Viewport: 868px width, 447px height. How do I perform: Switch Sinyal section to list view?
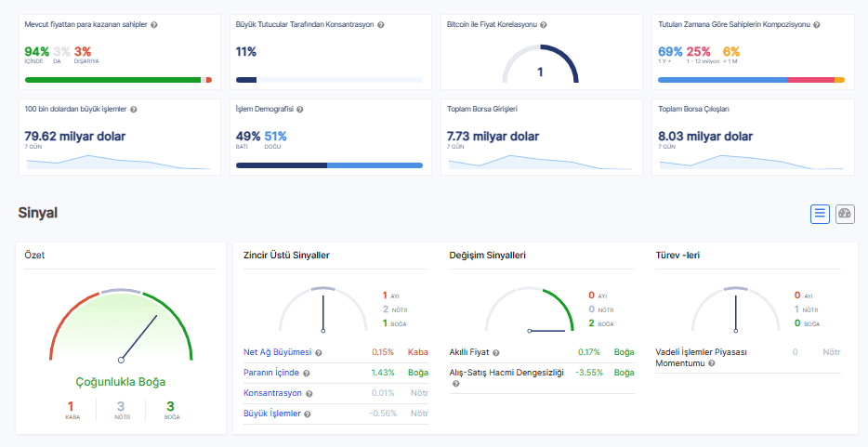click(x=820, y=214)
